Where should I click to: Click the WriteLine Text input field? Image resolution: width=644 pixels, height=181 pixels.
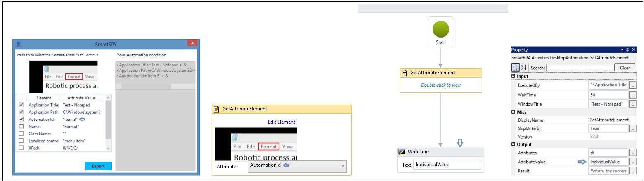pyautogui.click(x=447, y=165)
